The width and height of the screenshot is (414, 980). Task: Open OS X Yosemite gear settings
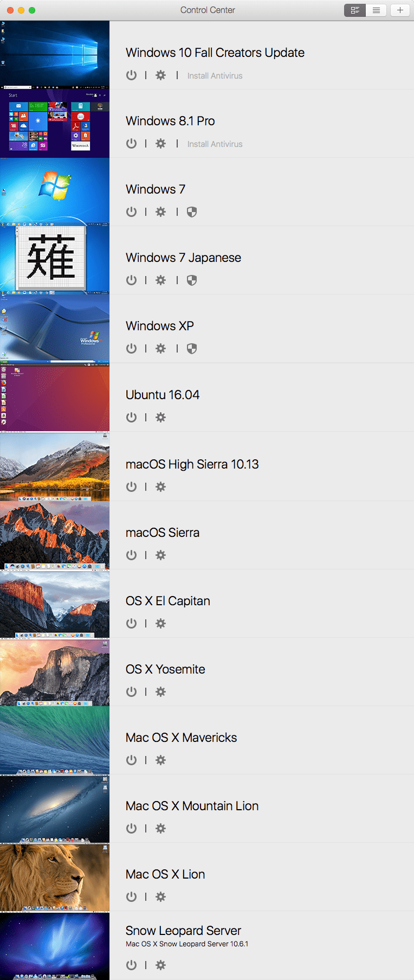click(160, 692)
